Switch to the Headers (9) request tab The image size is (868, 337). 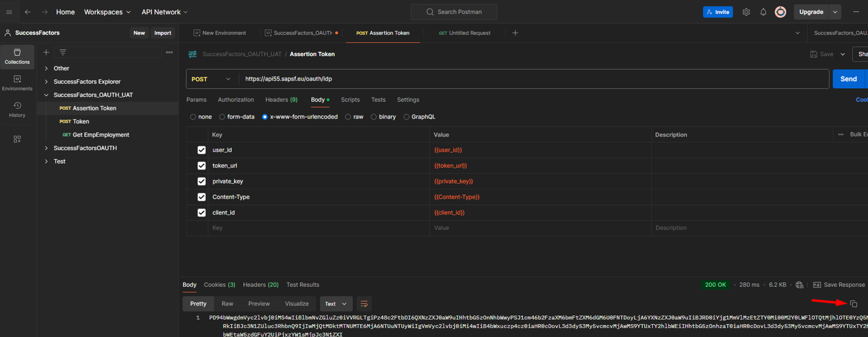(281, 100)
